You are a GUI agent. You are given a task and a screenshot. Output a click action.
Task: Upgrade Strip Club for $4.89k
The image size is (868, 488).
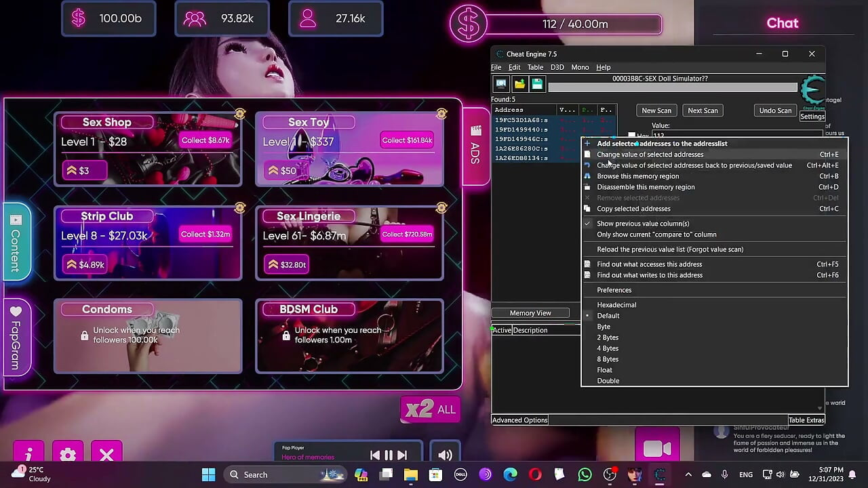(x=85, y=264)
